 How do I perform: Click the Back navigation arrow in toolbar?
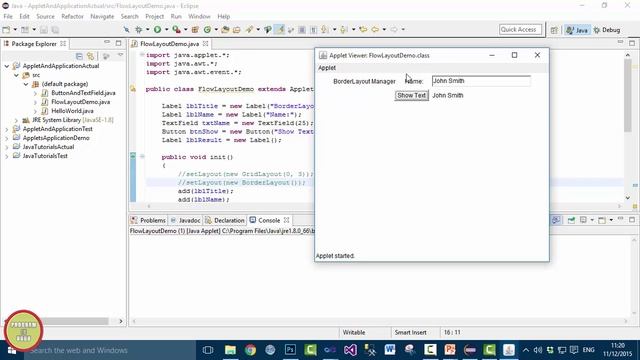375,29
